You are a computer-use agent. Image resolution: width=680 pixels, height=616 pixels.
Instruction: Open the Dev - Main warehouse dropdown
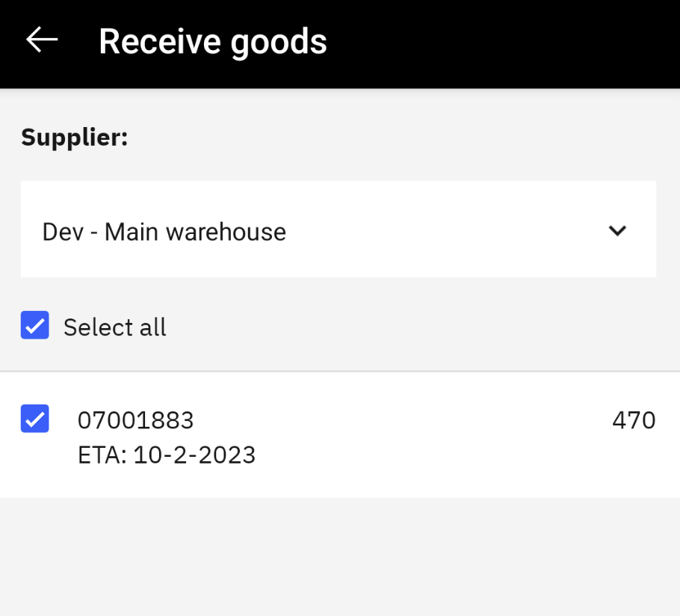(338, 230)
